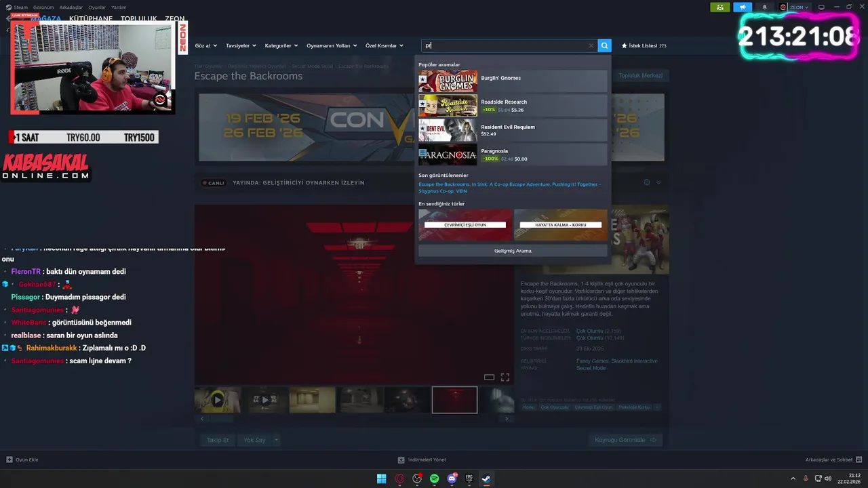Select Paragnosia search suggestion

[x=513, y=155]
